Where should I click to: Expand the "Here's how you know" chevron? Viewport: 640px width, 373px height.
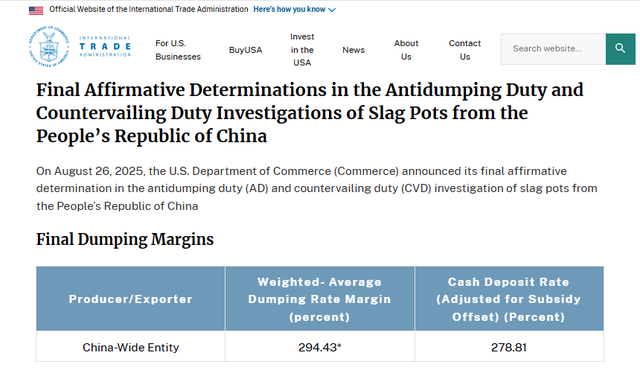click(x=332, y=10)
